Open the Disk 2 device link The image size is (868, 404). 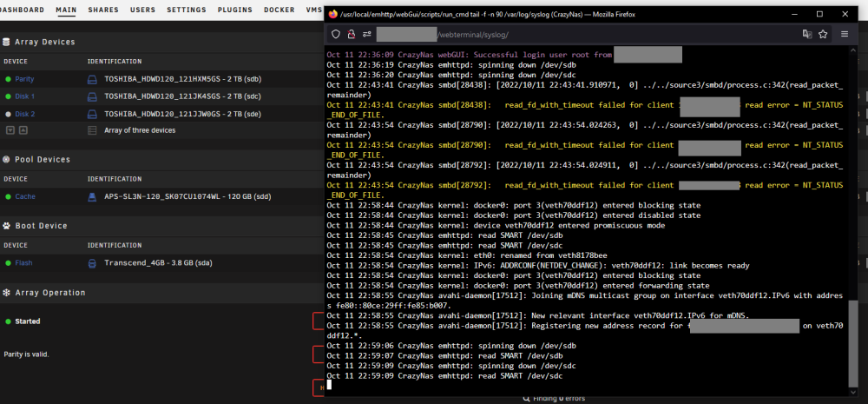(25, 114)
